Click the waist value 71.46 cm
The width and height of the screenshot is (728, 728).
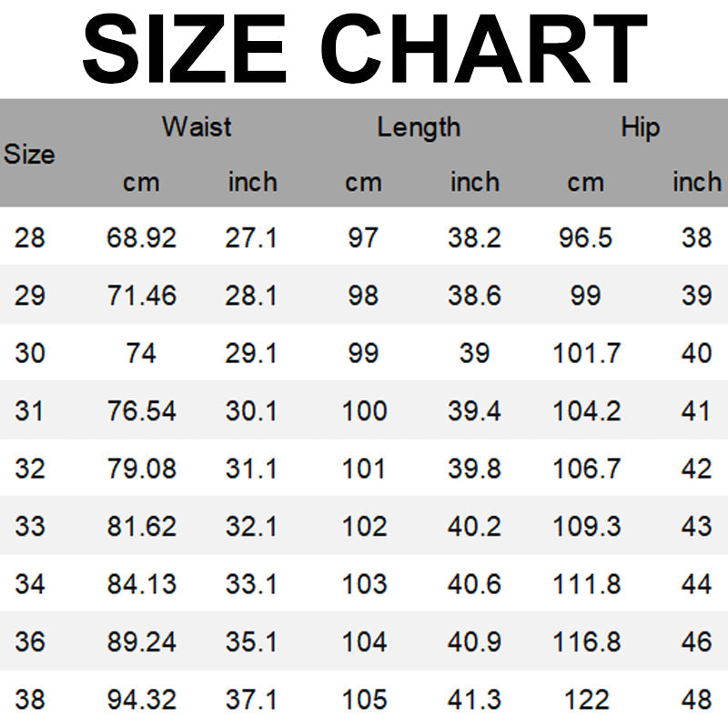click(x=141, y=296)
